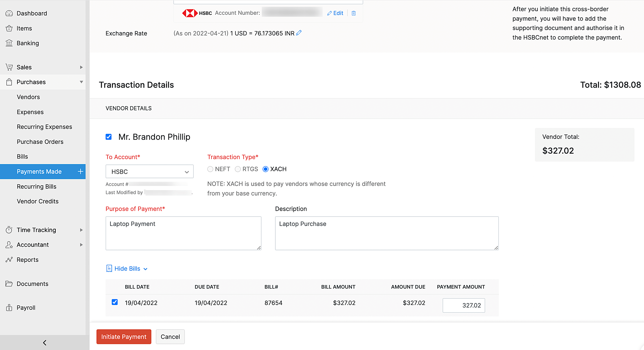Viewport: 644px width, 350px height.
Task: Click the Banking building icon
Action: (9, 43)
